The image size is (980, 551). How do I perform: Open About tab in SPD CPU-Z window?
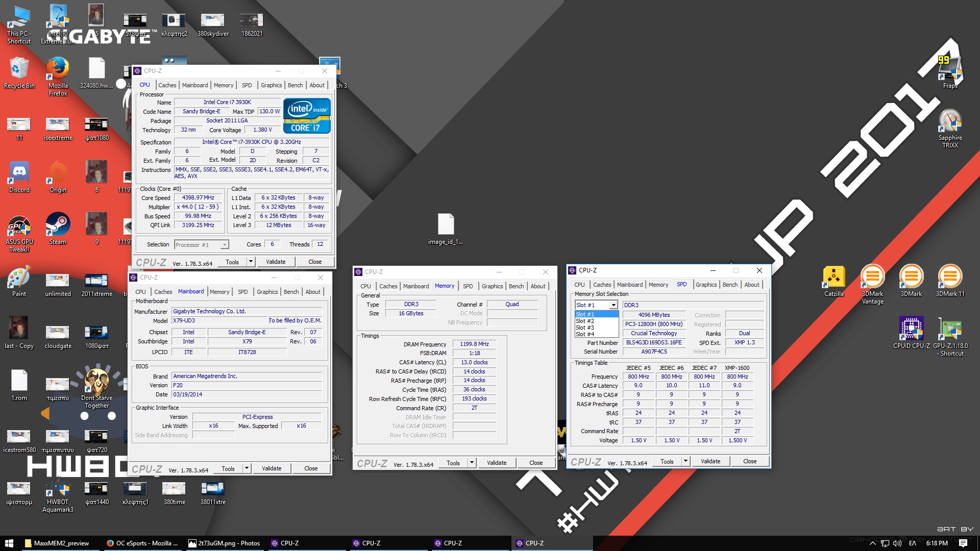coord(751,285)
